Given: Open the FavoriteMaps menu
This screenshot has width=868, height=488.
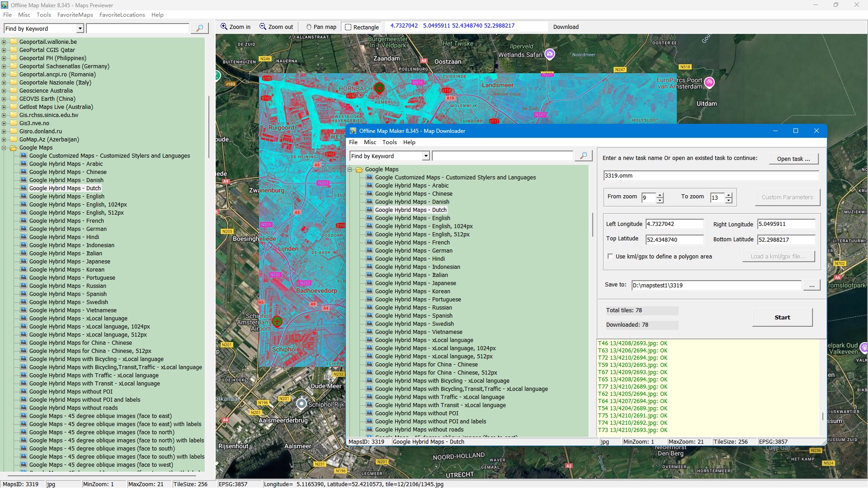Looking at the screenshot, I should click(75, 15).
